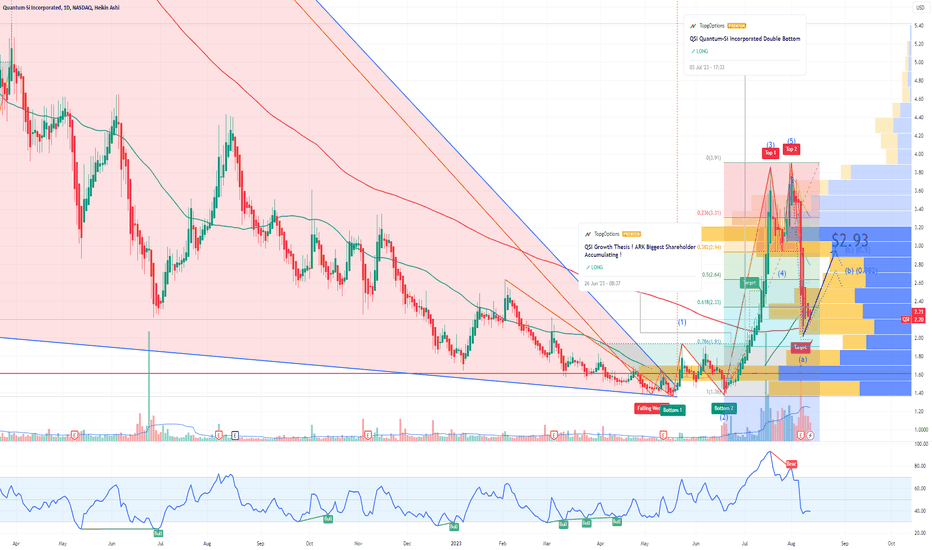
Task: Click the TopgOptions author name on the Growth Thesis card
Action: pos(607,234)
